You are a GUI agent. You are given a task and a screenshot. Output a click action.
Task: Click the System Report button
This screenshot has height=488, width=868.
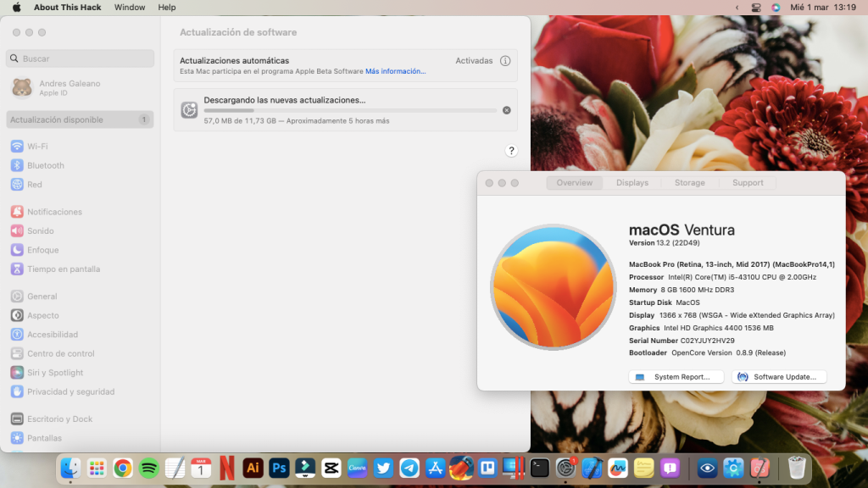(676, 377)
